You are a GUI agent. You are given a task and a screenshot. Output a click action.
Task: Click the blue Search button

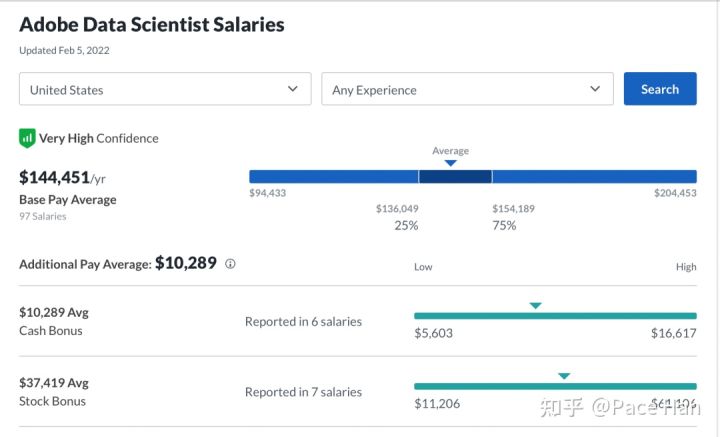coord(660,89)
